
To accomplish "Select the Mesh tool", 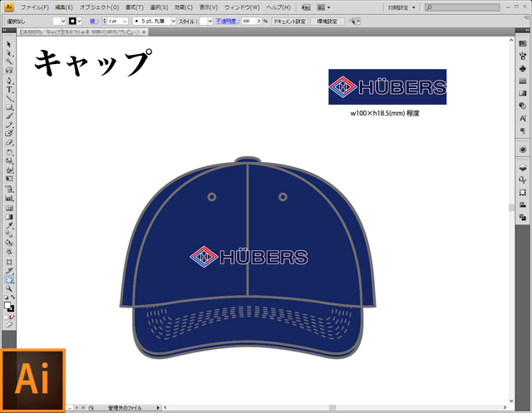I will click(9, 209).
